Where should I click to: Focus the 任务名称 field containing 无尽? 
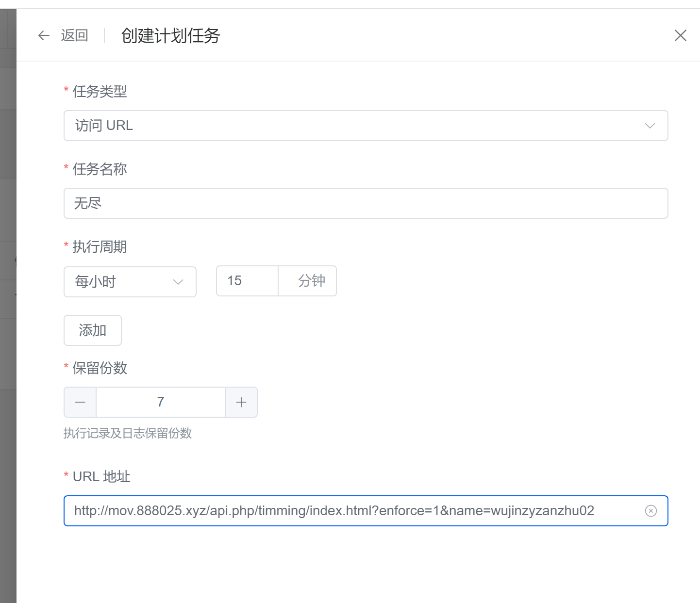[x=366, y=203]
